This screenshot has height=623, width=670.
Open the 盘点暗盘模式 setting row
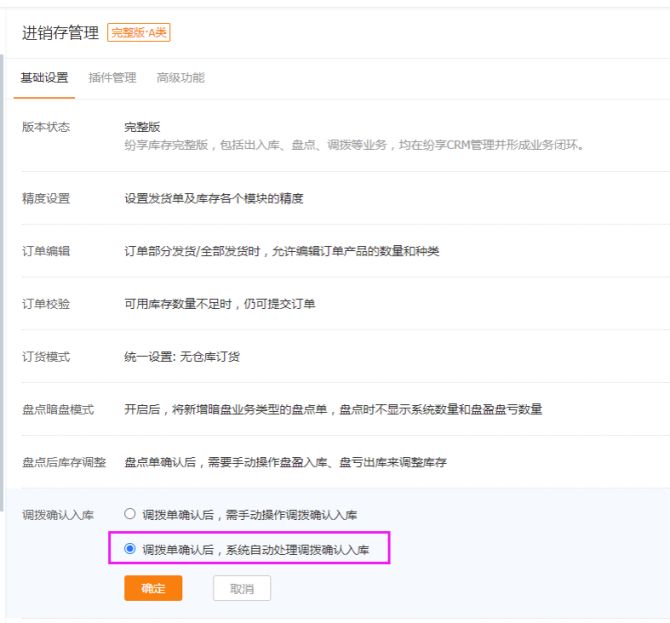pyautogui.click(x=58, y=410)
